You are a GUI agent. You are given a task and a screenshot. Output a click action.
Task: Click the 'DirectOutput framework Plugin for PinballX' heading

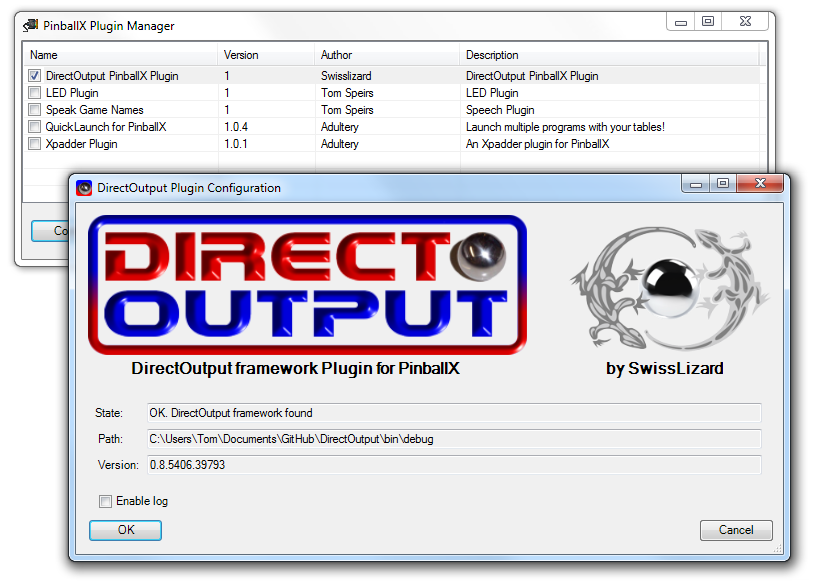(x=295, y=368)
